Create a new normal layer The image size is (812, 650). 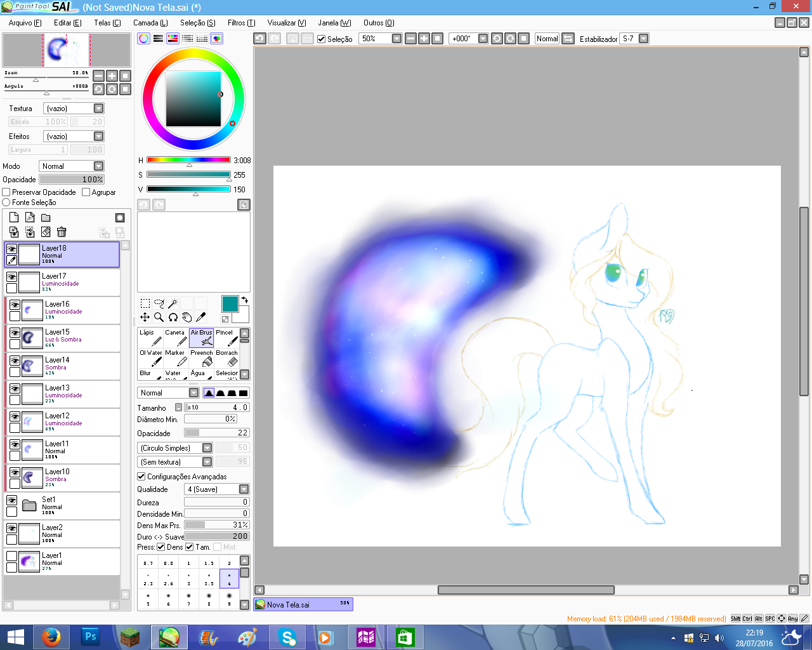click(14, 218)
